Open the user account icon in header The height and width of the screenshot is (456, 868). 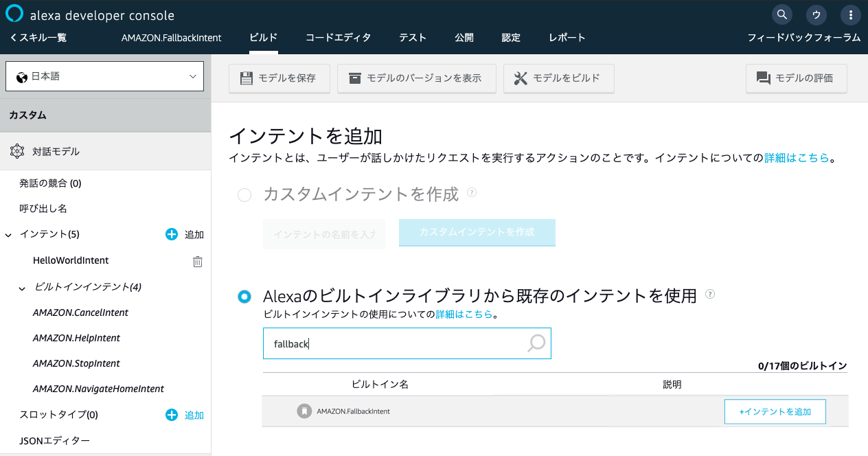pyautogui.click(x=816, y=14)
